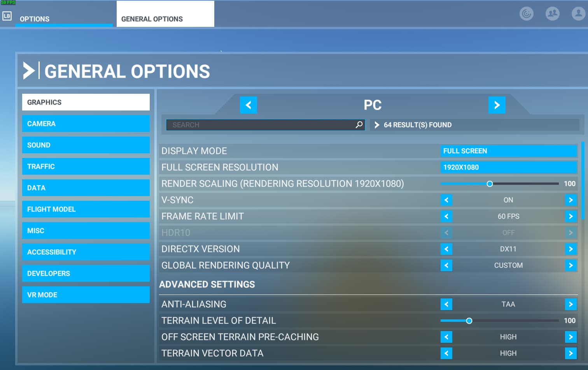Screen dimensions: 588x370
Task: Select the Camera category tab
Action: point(86,124)
